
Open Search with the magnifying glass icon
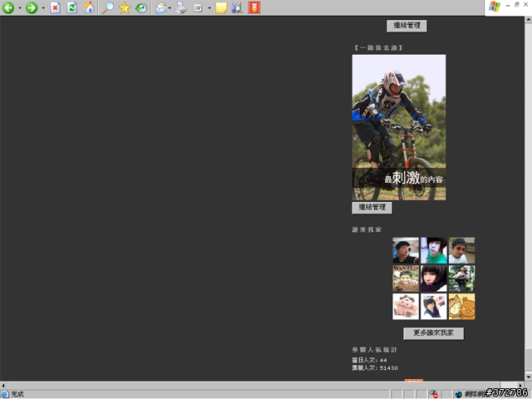coord(108,7)
